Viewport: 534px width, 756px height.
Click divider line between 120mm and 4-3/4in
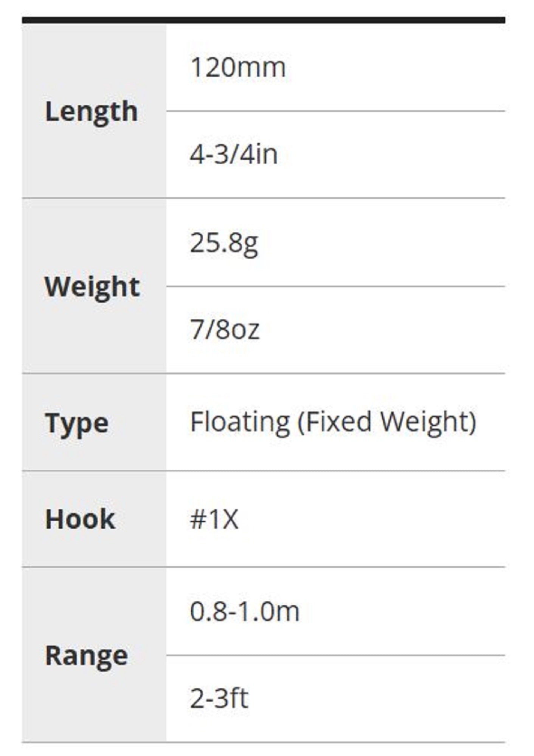coord(335,111)
